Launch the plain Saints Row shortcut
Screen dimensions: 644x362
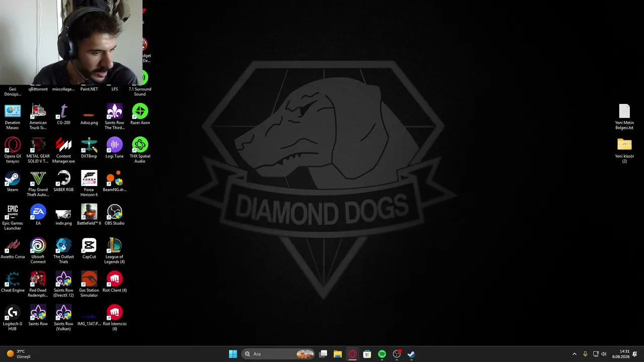(x=38, y=316)
